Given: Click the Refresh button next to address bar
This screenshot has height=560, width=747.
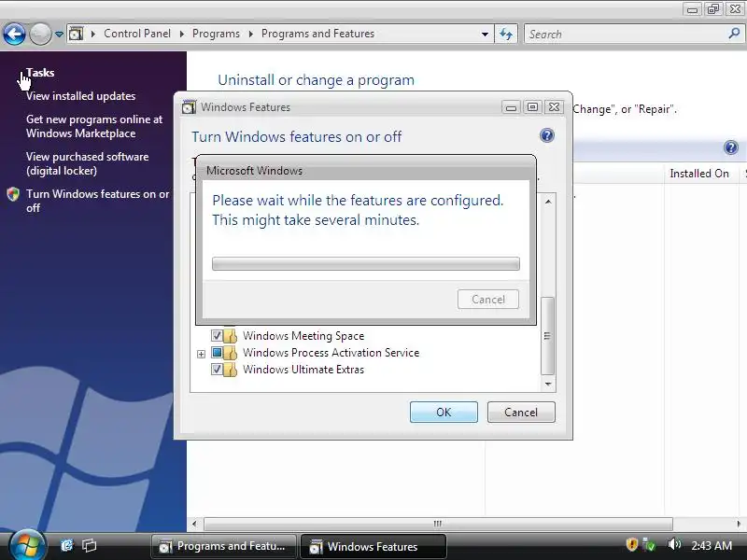Looking at the screenshot, I should [506, 34].
